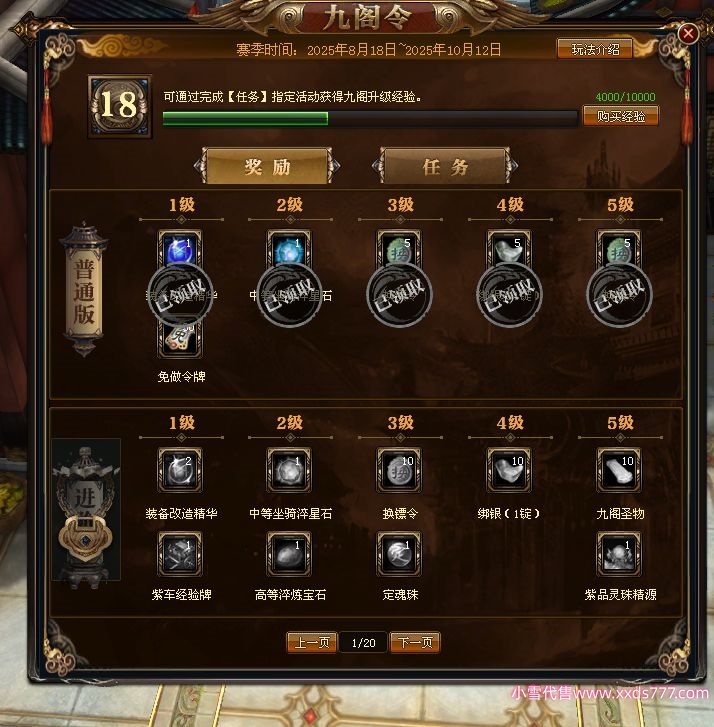Viewport: 714px width, 727px height.
Task: Click the 紫品灵珠精源 reward icon
Action: 619,554
